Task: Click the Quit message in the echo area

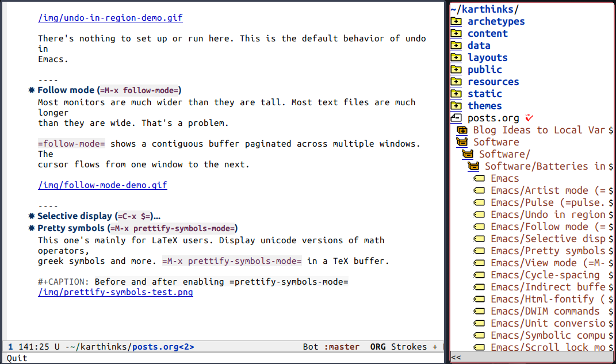Action: 17,358
